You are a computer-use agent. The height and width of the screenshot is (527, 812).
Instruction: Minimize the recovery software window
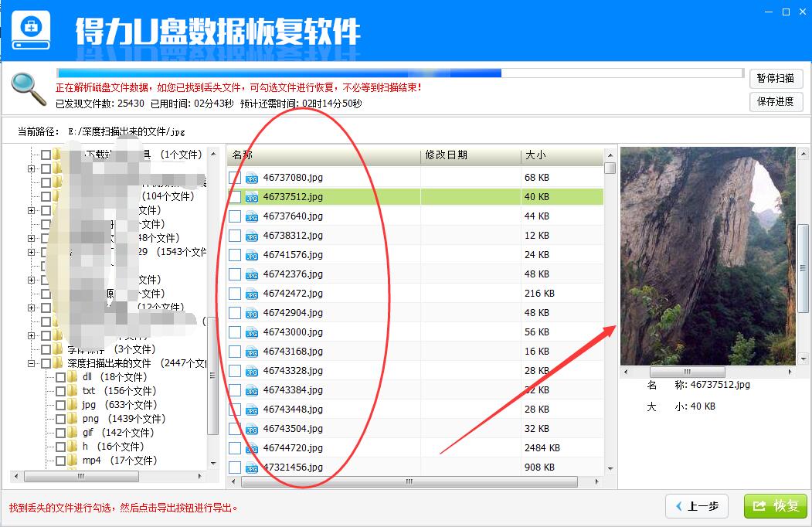(x=769, y=12)
